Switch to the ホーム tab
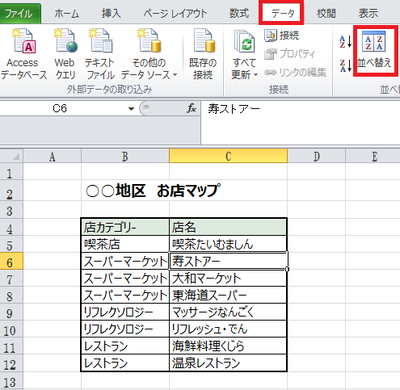 pyautogui.click(x=66, y=14)
